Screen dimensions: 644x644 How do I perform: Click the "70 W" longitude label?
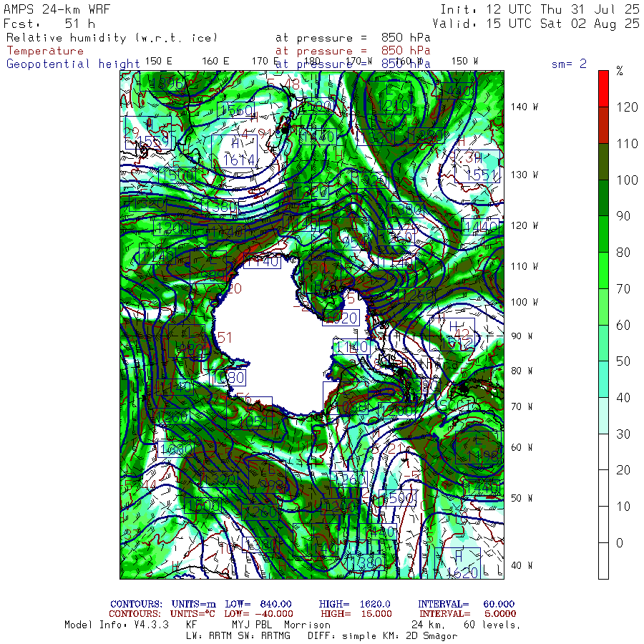click(x=522, y=406)
